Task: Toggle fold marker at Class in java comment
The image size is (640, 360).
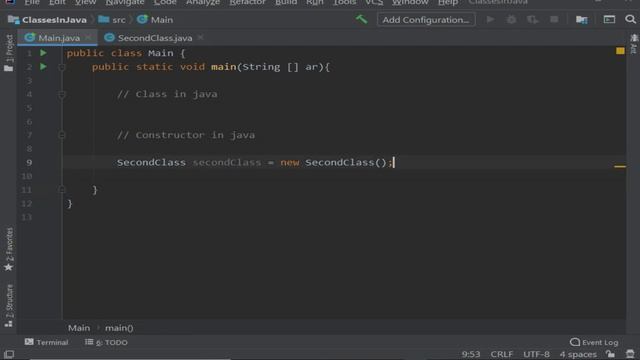Action: [x=62, y=94]
